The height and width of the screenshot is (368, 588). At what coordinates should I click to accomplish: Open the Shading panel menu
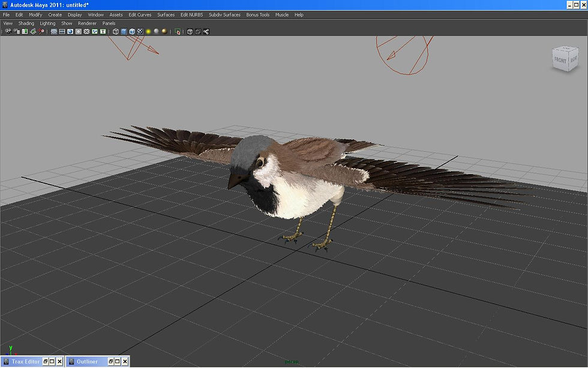(x=26, y=23)
